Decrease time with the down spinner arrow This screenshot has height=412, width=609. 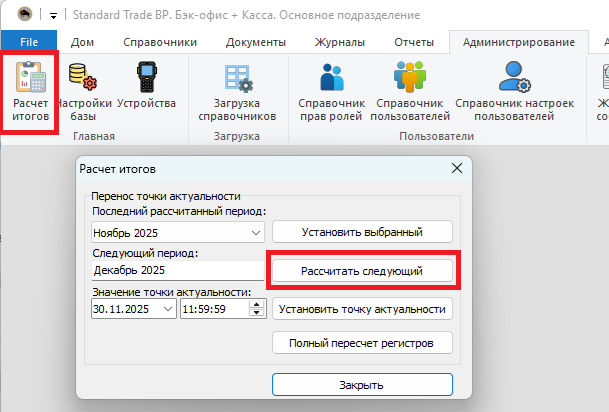pos(256,313)
